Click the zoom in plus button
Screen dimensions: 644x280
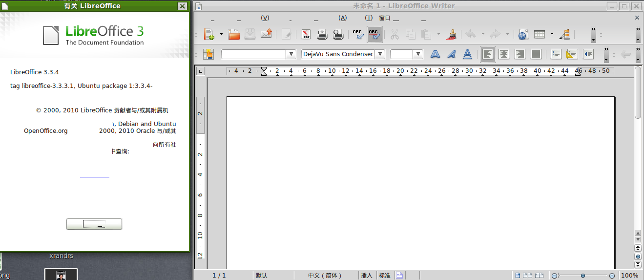pyautogui.click(x=612, y=276)
